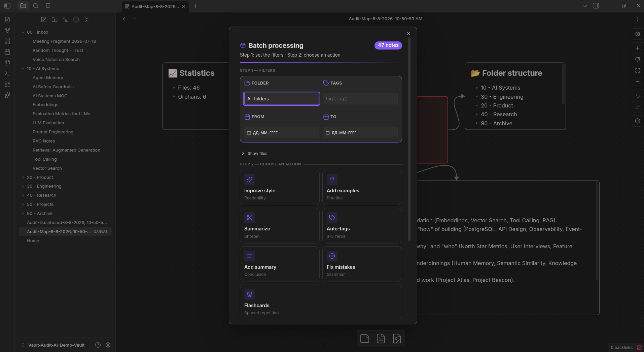Change sort order icon in explorer
This screenshot has height=352, width=644.
(x=65, y=20)
